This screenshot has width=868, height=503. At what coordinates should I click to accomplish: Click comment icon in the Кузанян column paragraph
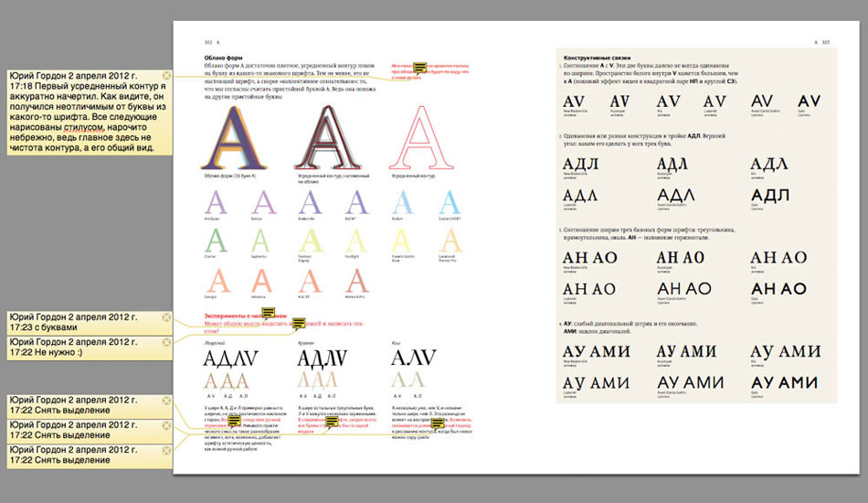click(332, 423)
